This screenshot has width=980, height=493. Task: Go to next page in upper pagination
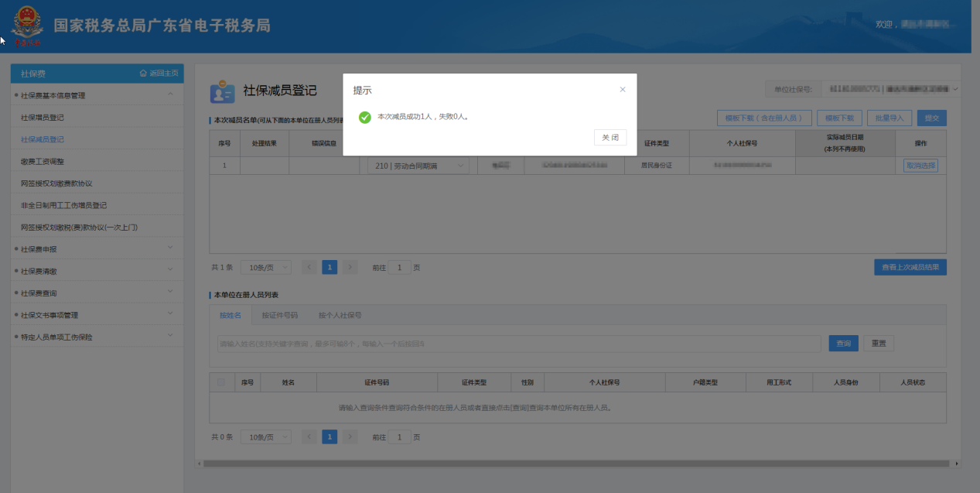[x=350, y=267]
